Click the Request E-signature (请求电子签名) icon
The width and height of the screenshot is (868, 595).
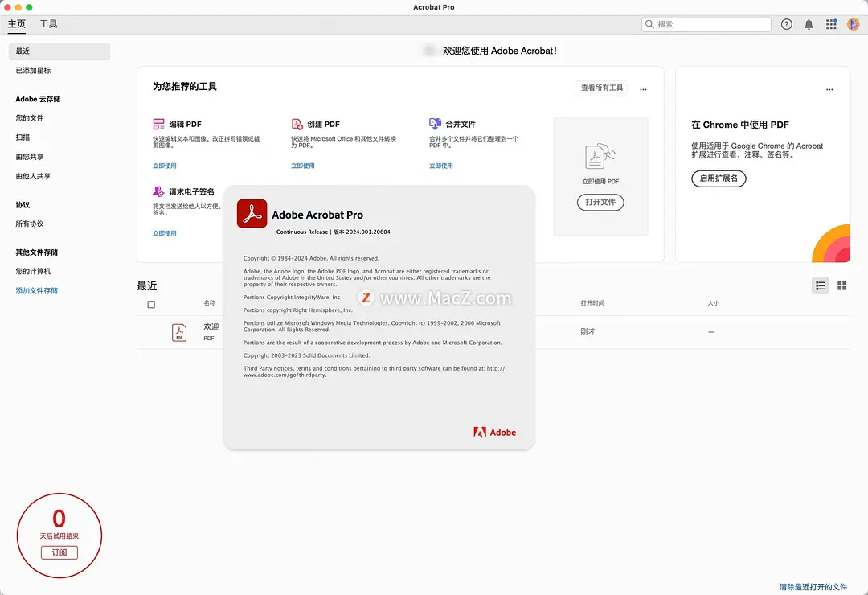158,192
